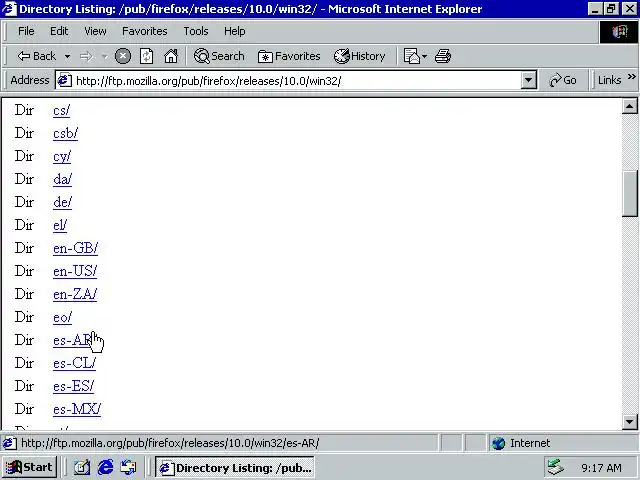Open the Tools menu

196,31
